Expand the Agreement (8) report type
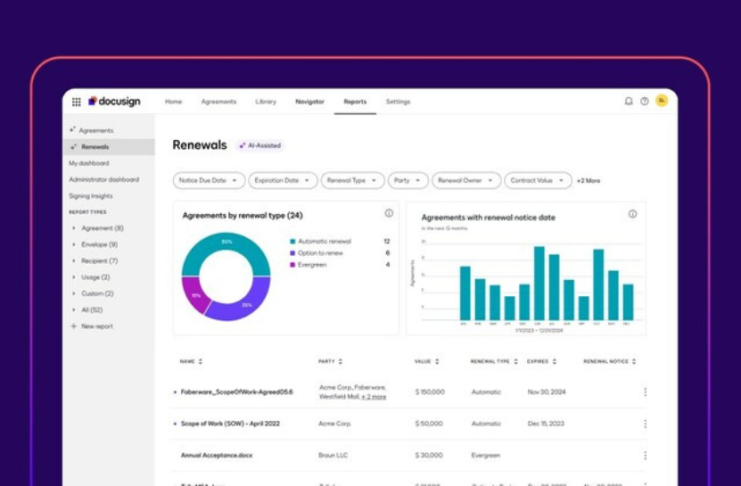 tap(74, 229)
